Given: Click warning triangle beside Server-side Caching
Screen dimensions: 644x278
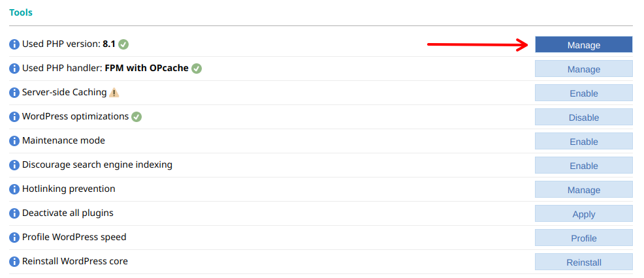Looking at the screenshot, I should point(114,93).
